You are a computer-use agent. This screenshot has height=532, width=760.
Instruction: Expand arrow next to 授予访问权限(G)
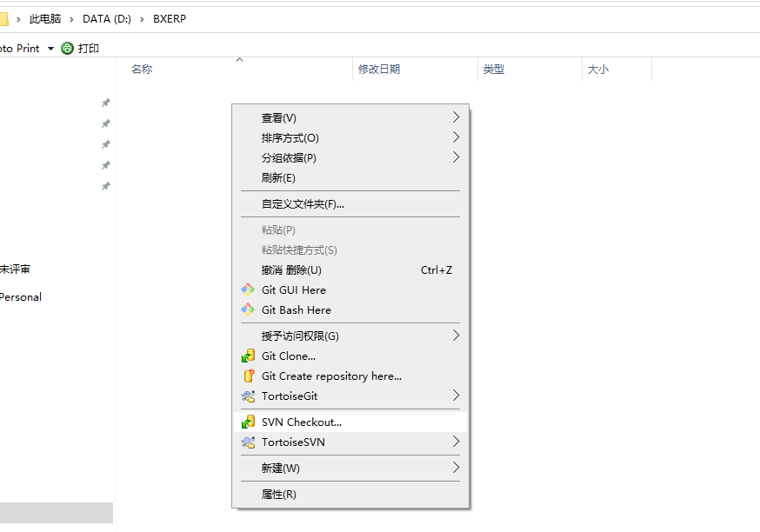(x=456, y=336)
